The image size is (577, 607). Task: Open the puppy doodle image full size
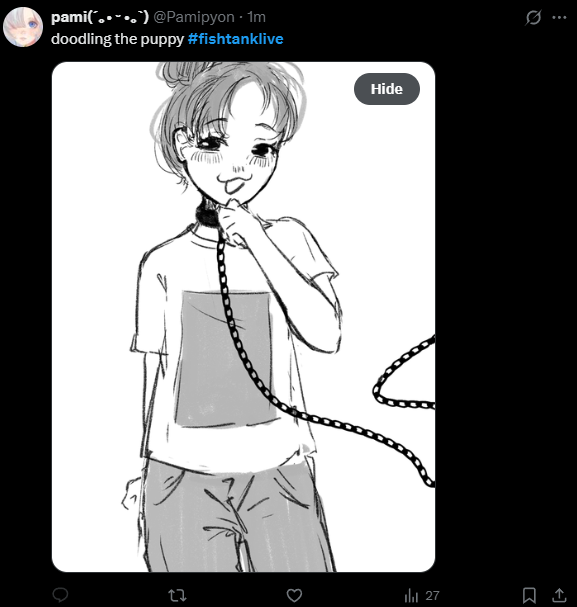click(x=243, y=317)
